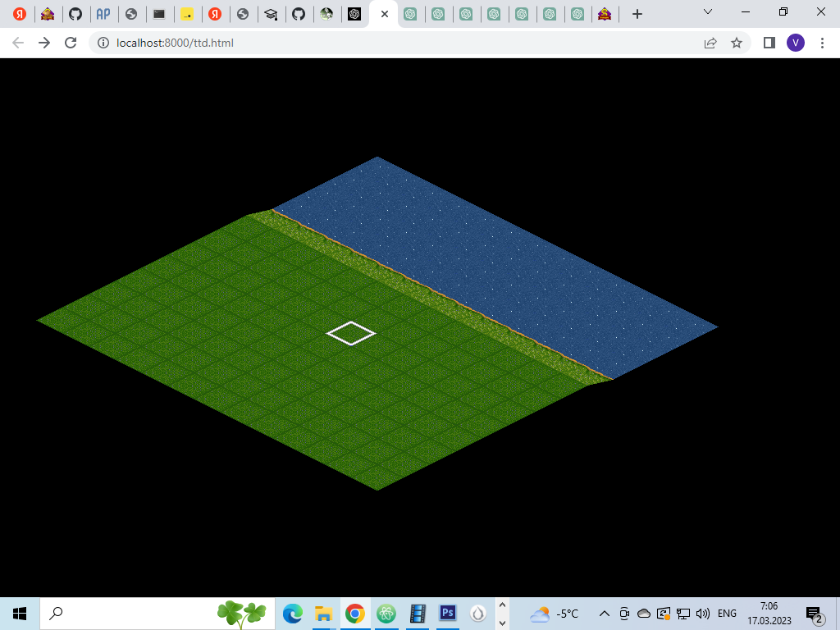Open the Windows Start menu
Image resolution: width=840 pixels, height=630 pixels.
click(20, 614)
